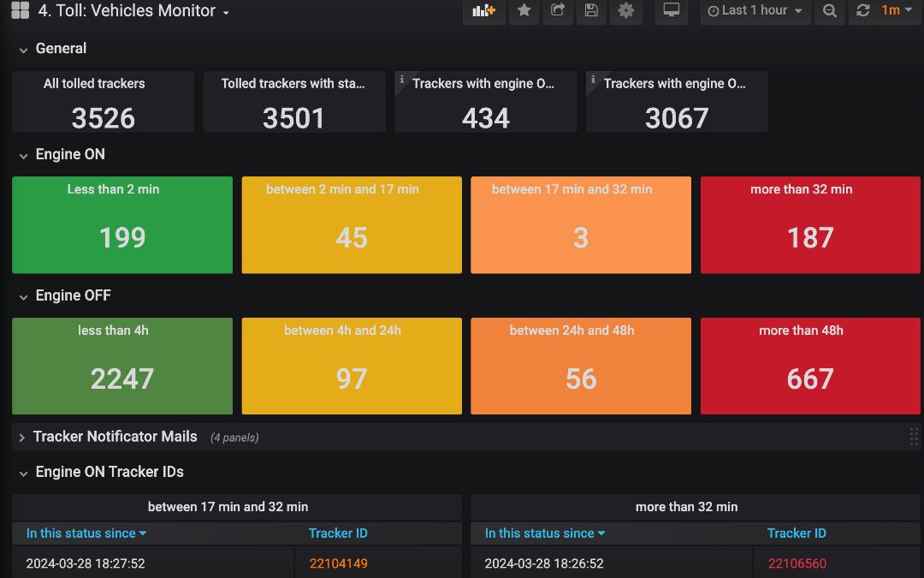This screenshot has width=924, height=578.
Task: Click the green Less than 2 min panel
Action: click(122, 224)
